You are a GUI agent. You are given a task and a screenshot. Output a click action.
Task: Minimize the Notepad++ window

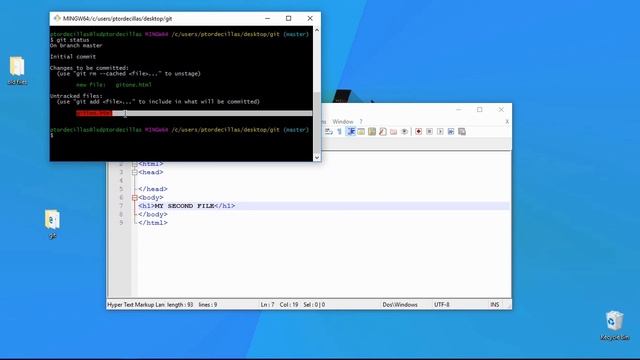click(x=458, y=109)
